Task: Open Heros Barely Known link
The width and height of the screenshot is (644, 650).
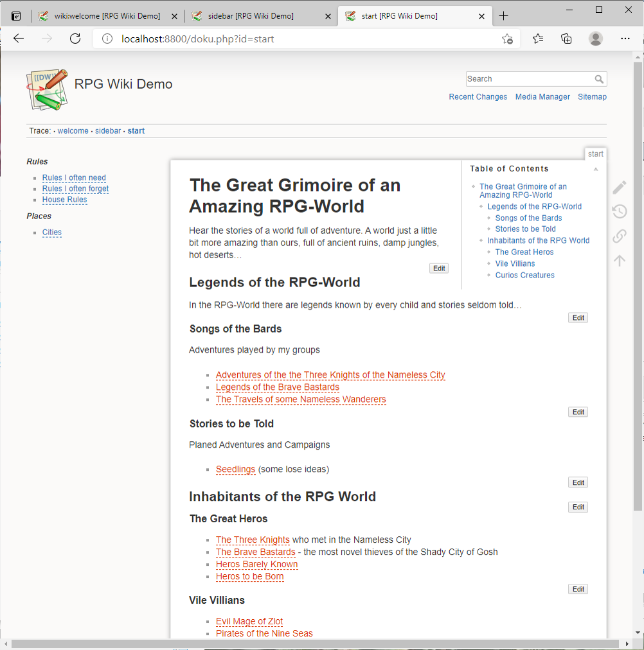Action: click(x=256, y=564)
